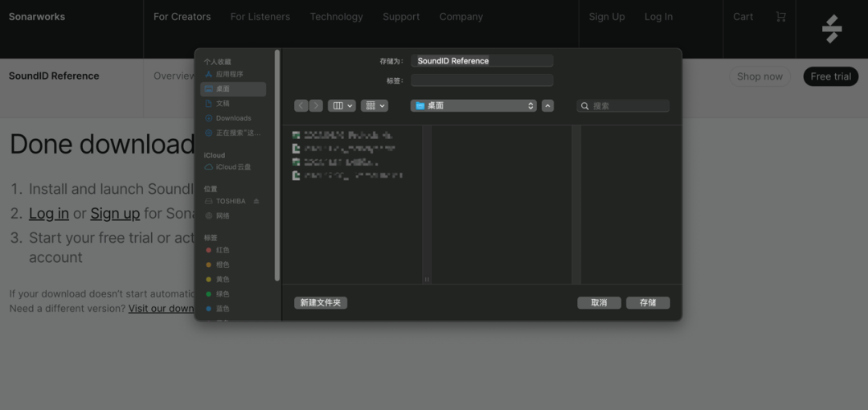Open the Technology menu
Image resolution: width=868 pixels, height=410 pixels.
(336, 17)
